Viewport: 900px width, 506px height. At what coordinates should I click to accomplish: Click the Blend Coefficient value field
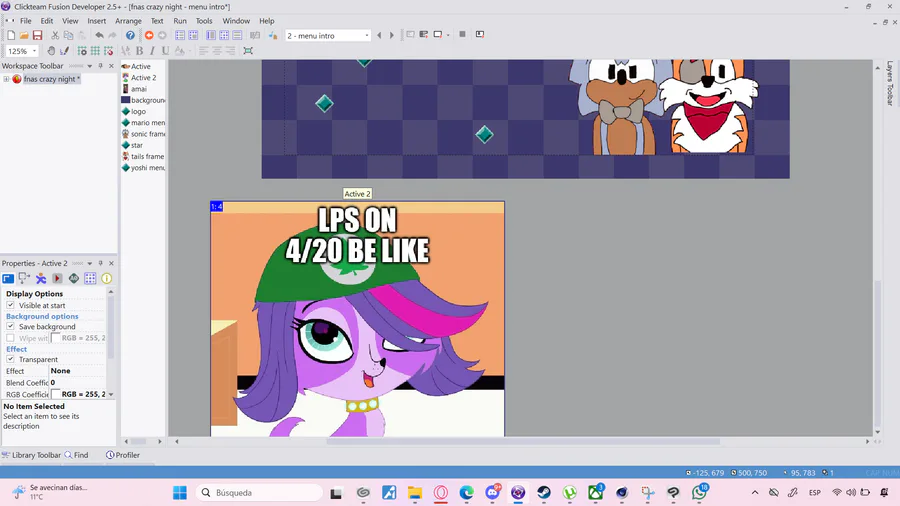(77, 383)
